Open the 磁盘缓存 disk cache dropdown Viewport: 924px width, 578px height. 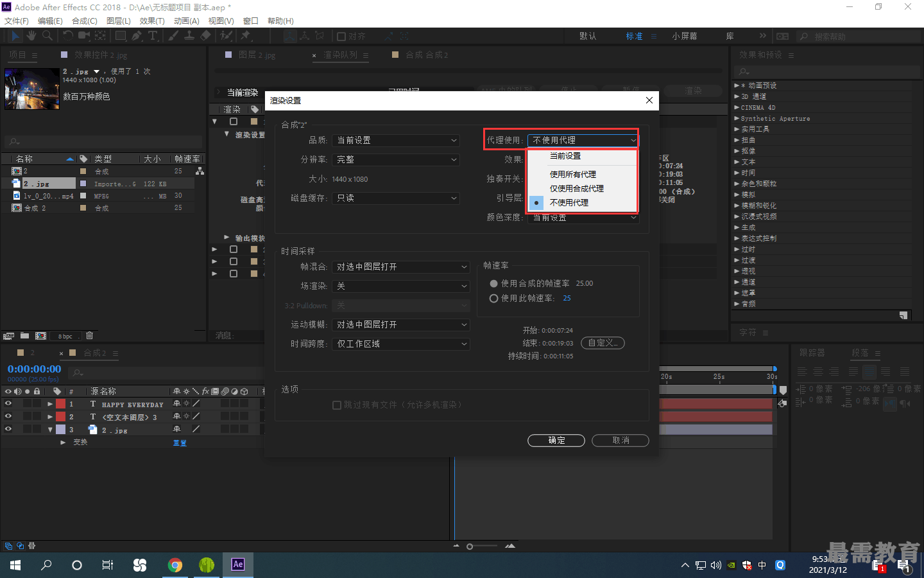pos(397,198)
